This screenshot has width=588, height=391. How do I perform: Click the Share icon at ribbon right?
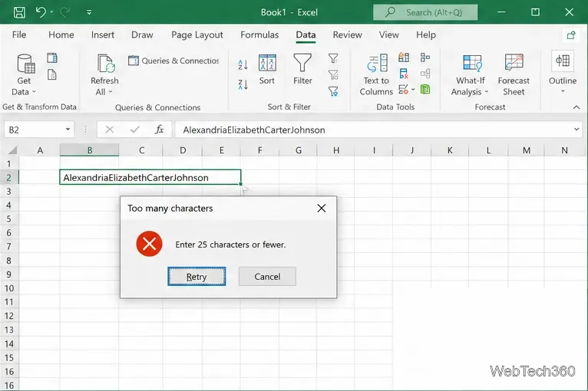point(571,35)
